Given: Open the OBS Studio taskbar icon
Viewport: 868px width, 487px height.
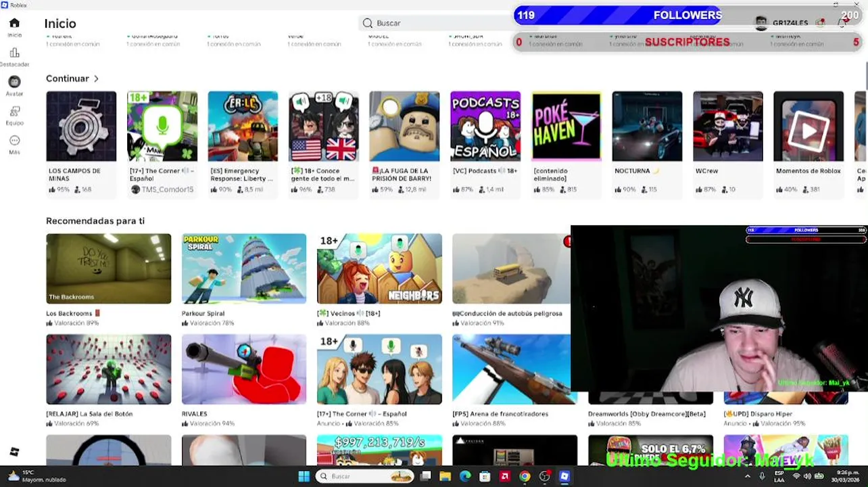Looking at the screenshot, I should point(544,476).
